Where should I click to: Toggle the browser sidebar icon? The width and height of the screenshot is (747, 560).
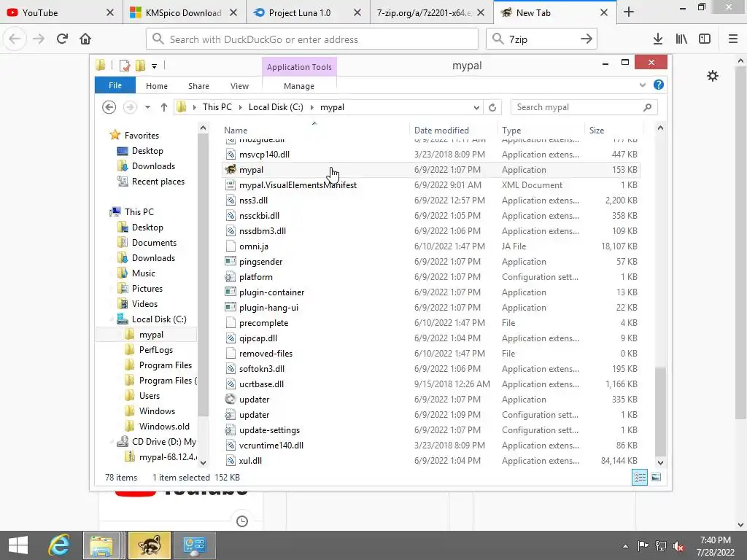point(705,39)
